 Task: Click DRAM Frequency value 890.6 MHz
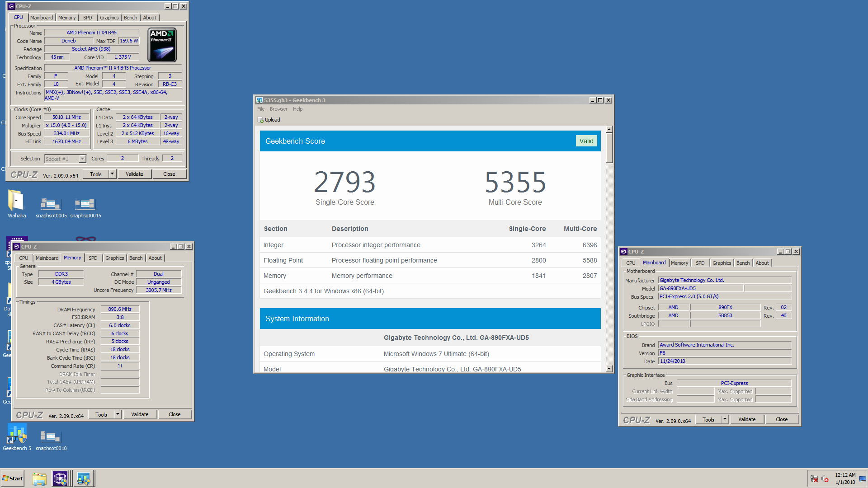(120, 309)
